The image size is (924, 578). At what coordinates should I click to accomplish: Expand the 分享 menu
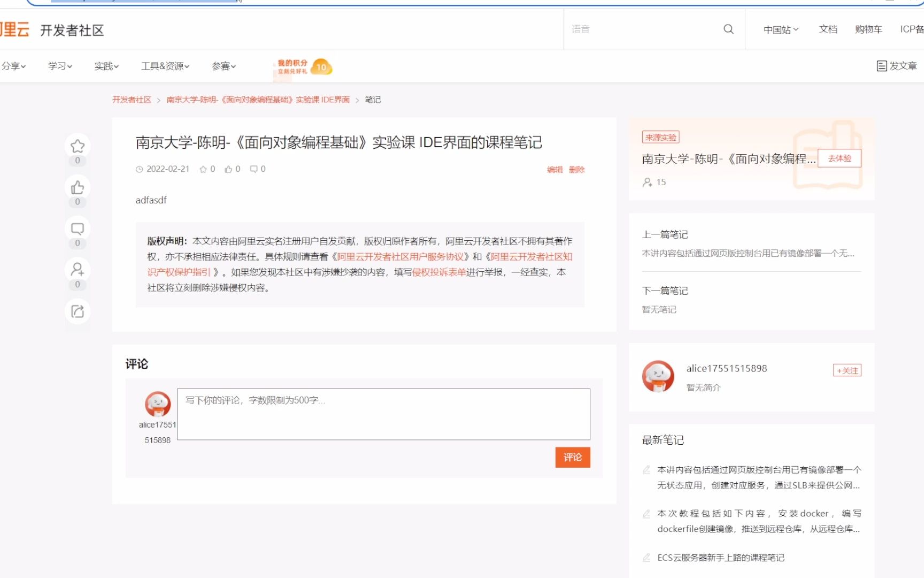point(13,66)
